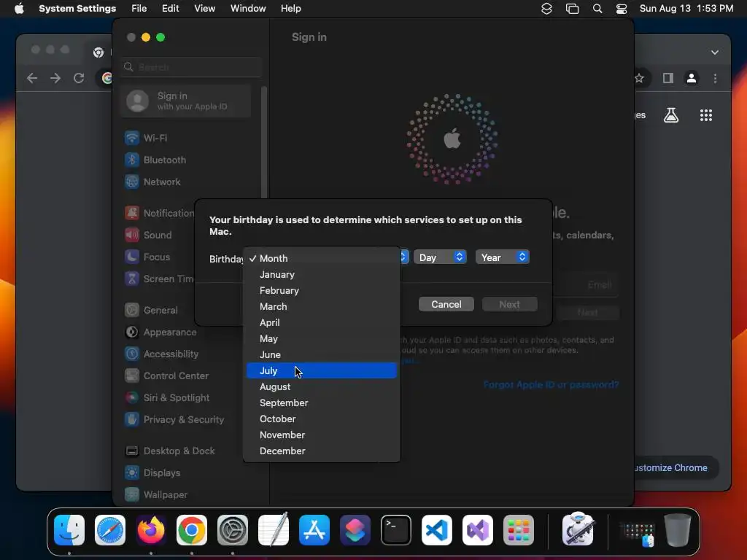Pick the highlighted July option
Image resolution: width=747 pixels, height=560 pixels.
tap(322, 370)
